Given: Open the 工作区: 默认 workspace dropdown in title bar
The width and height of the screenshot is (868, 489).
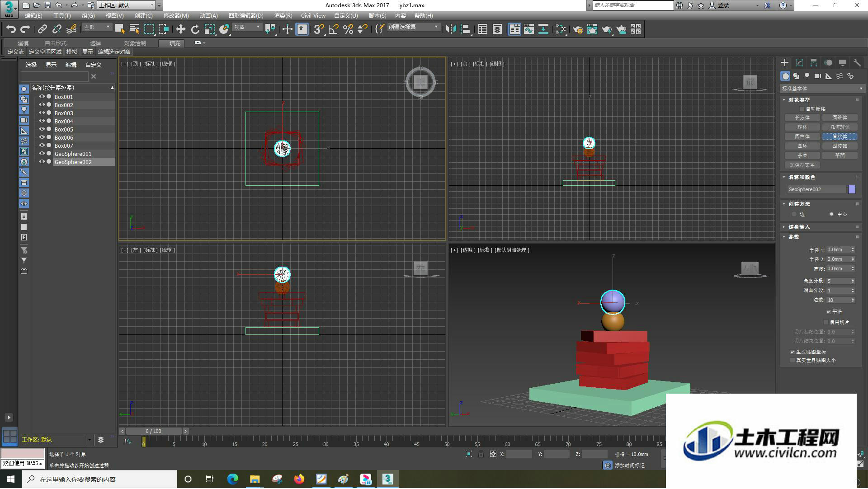Looking at the screenshot, I should point(127,5).
